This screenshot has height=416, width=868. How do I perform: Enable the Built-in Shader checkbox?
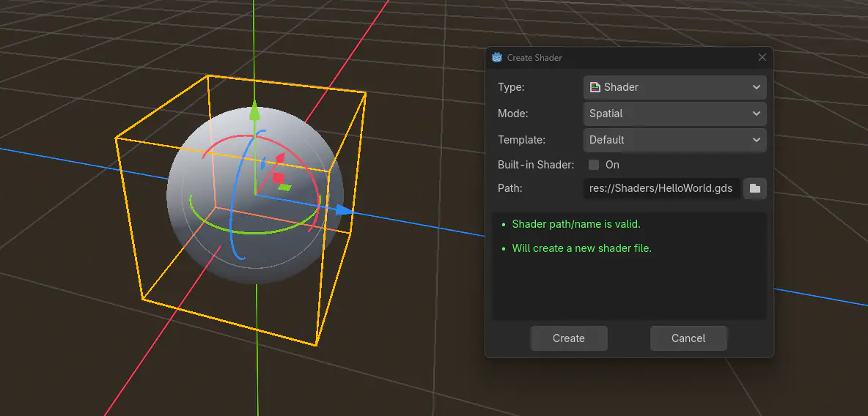click(x=594, y=165)
